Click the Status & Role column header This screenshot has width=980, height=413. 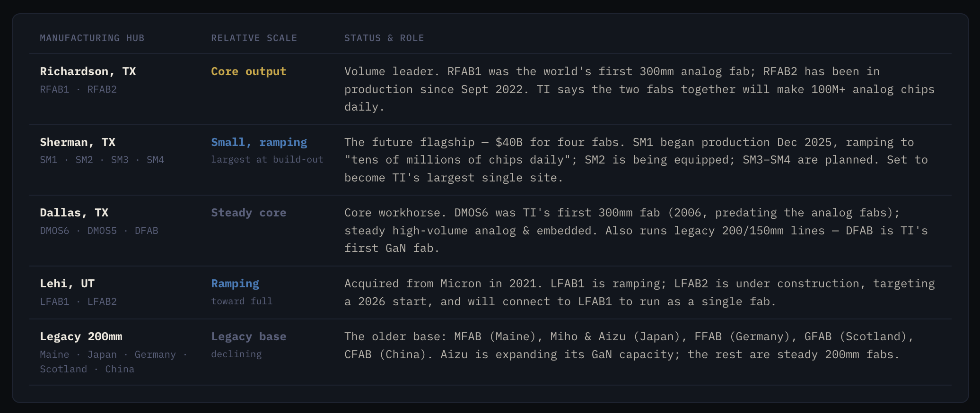(x=384, y=38)
